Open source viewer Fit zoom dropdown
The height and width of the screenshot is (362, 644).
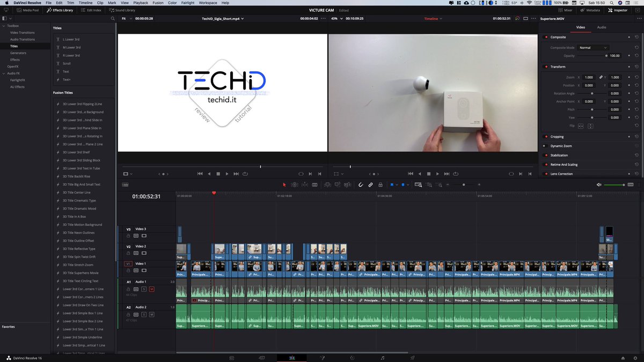point(126,19)
